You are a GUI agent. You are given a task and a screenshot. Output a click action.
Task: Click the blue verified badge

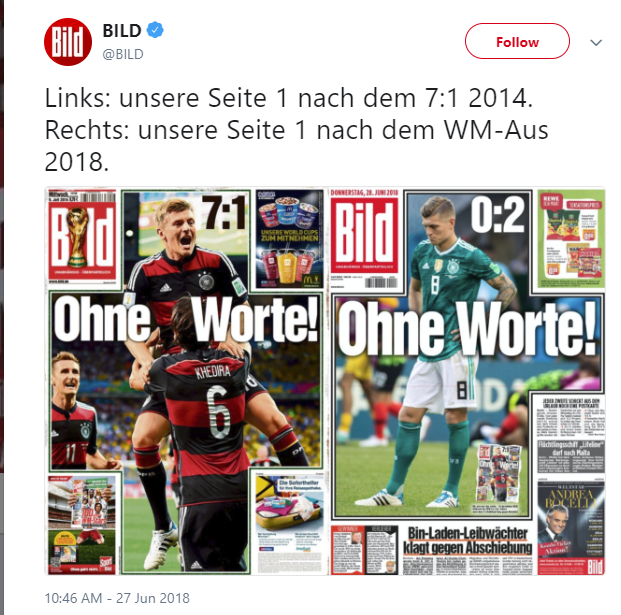[x=155, y=30]
